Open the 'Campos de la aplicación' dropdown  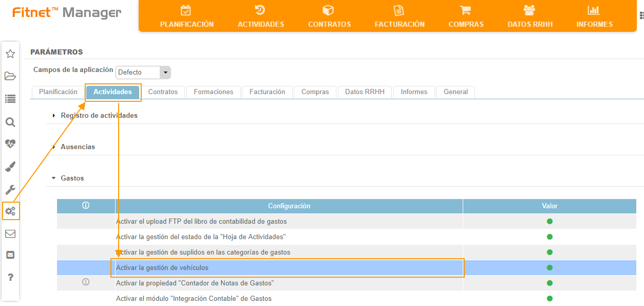143,73
